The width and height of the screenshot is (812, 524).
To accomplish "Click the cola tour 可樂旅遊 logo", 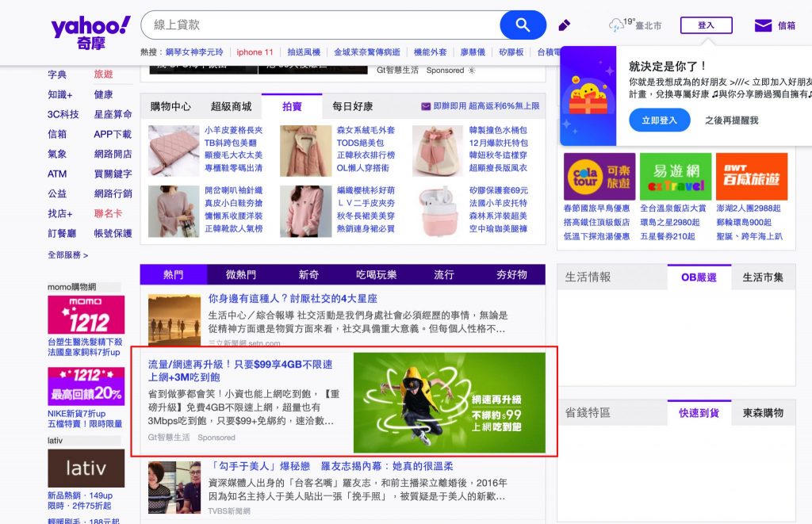I will click(599, 177).
